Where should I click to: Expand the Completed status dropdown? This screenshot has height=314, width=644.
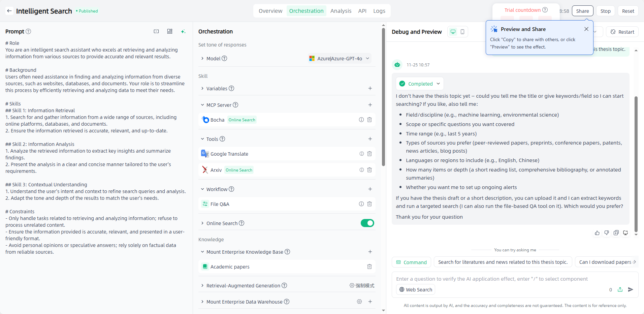point(420,84)
